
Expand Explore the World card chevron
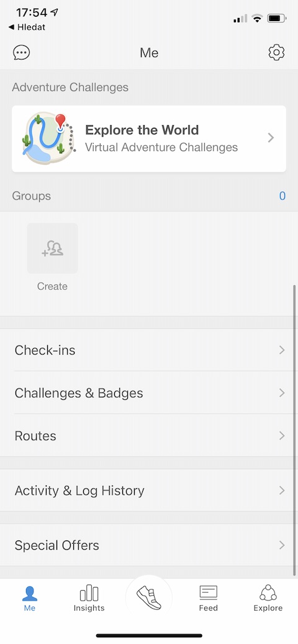(271, 138)
